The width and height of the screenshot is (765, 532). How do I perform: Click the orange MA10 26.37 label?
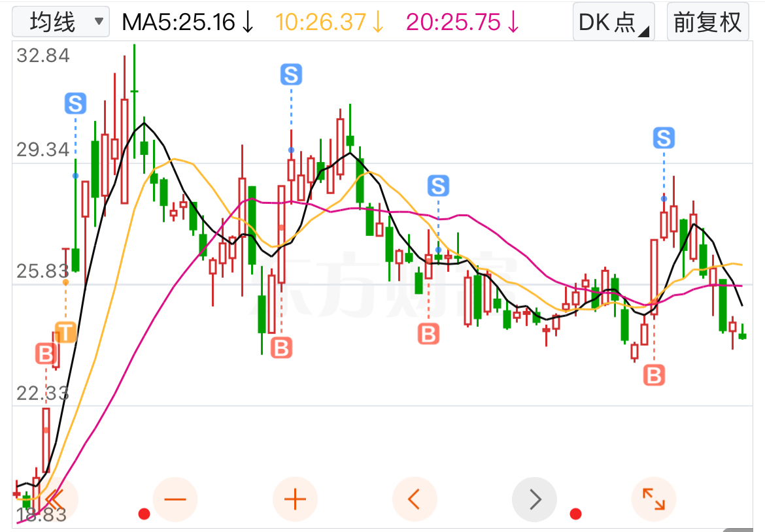(x=330, y=22)
